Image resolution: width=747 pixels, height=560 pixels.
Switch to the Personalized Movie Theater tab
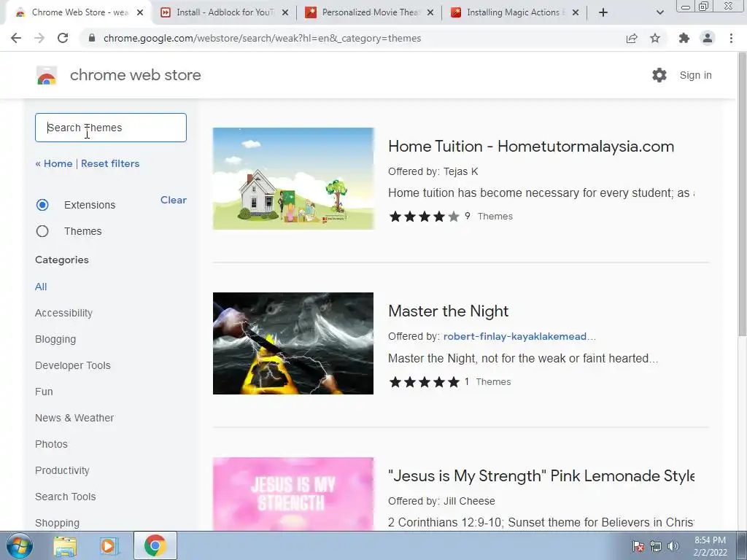[x=368, y=12]
